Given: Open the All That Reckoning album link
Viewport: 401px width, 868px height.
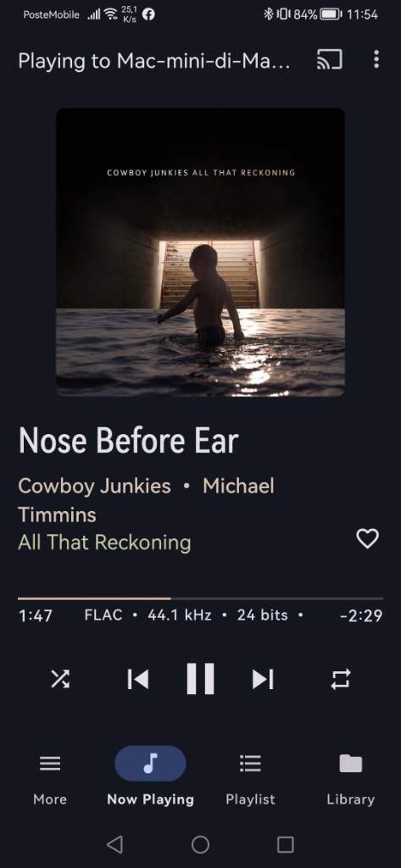Looking at the screenshot, I should point(104,542).
